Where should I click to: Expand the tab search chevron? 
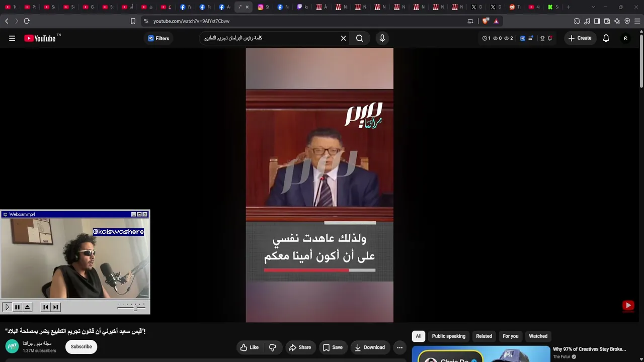click(x=593, y=7)
